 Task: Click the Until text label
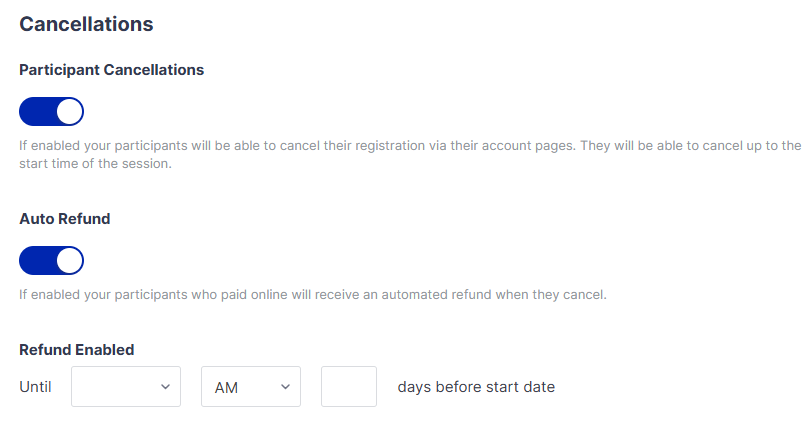35,386
